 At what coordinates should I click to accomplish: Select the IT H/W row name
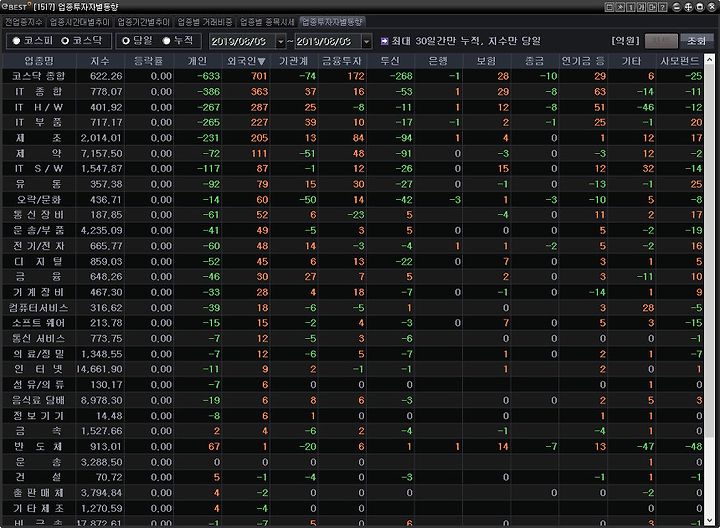[39, 107]
